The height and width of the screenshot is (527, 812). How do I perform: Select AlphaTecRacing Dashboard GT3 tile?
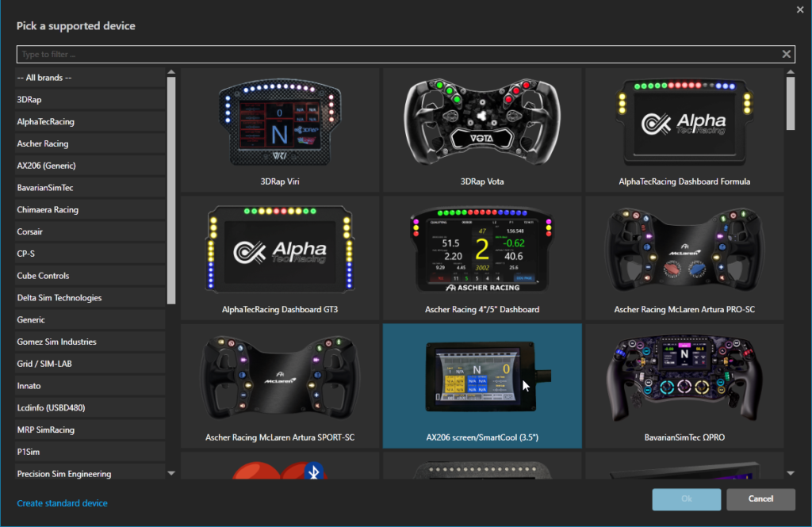point(281,257)
